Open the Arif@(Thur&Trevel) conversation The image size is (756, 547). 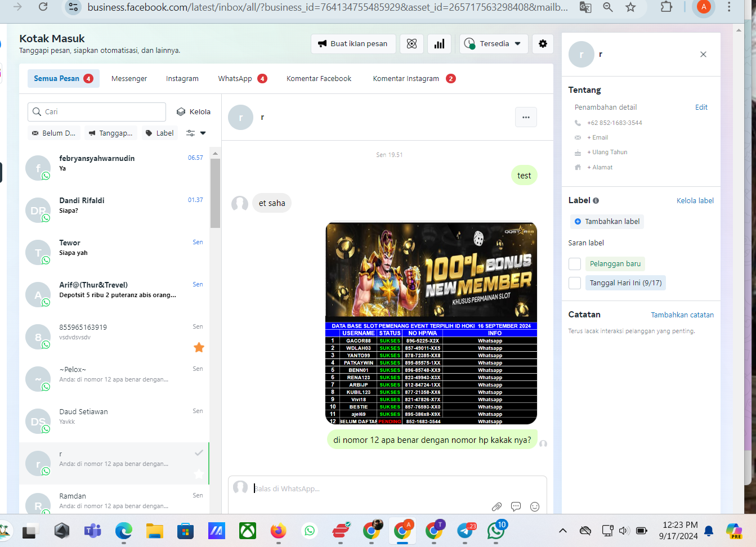pyautogui.click(x=114, y=294)
